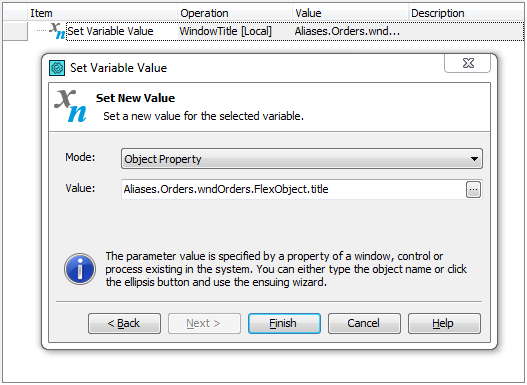Click the Finish button

[x=284, y=324]
